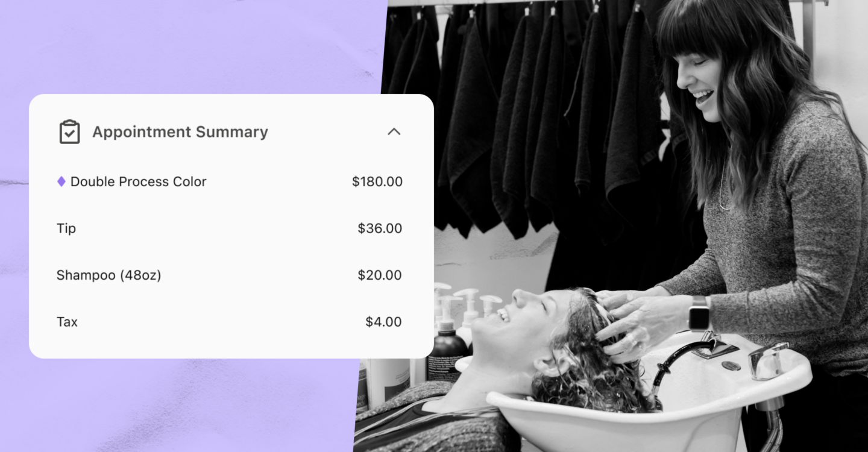Screen dimensions: 868x452
Task: Click the $36.00 tip amount
Action: click(x=380, y=228)
